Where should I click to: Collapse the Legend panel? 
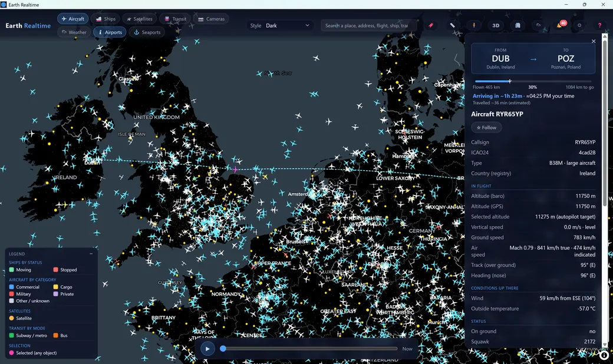[x=91, y=254]
